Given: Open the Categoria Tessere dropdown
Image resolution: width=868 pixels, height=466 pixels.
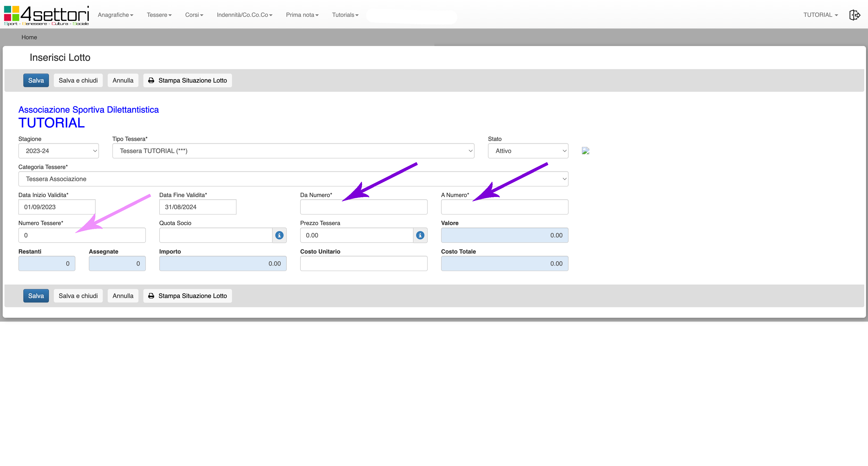Looking at the screenshot, I should click(x=293, y=179).
